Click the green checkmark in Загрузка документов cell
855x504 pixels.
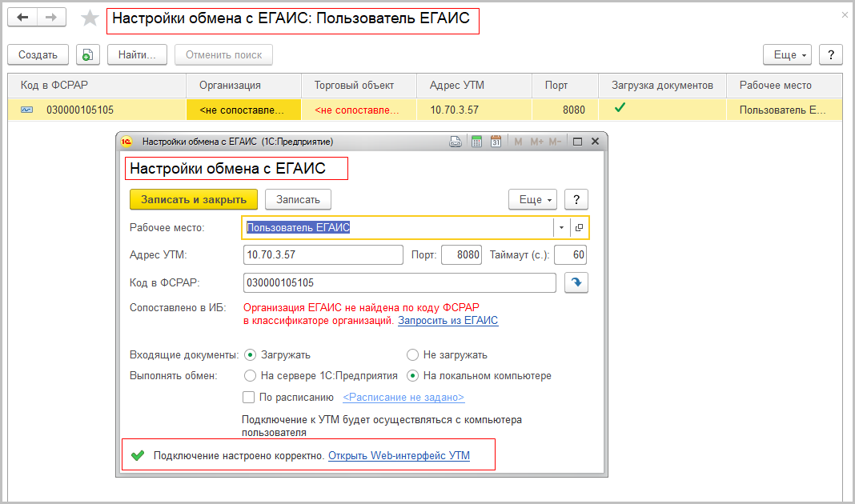[620, 108]
